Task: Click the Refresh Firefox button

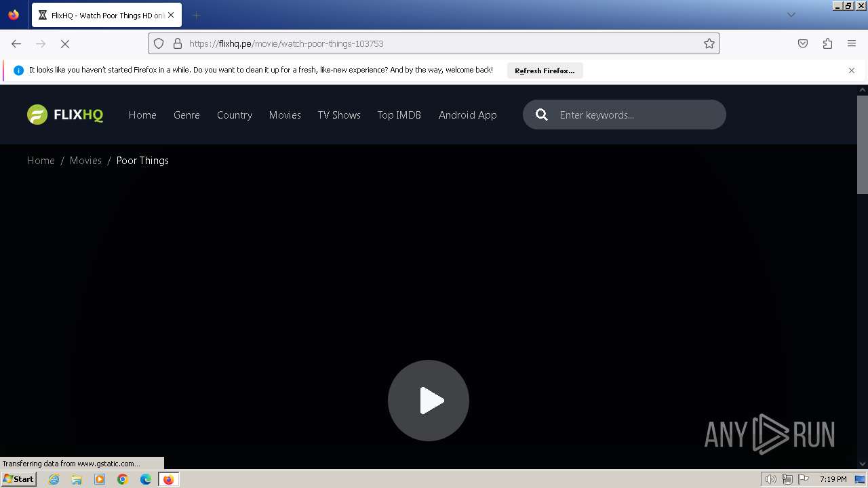Action: point(545,70)
